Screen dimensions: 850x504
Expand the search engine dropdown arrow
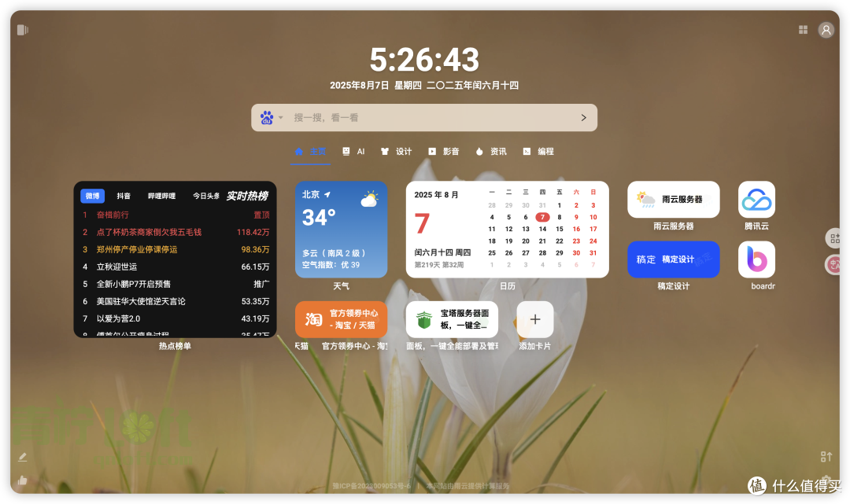[x=281, y=117]
